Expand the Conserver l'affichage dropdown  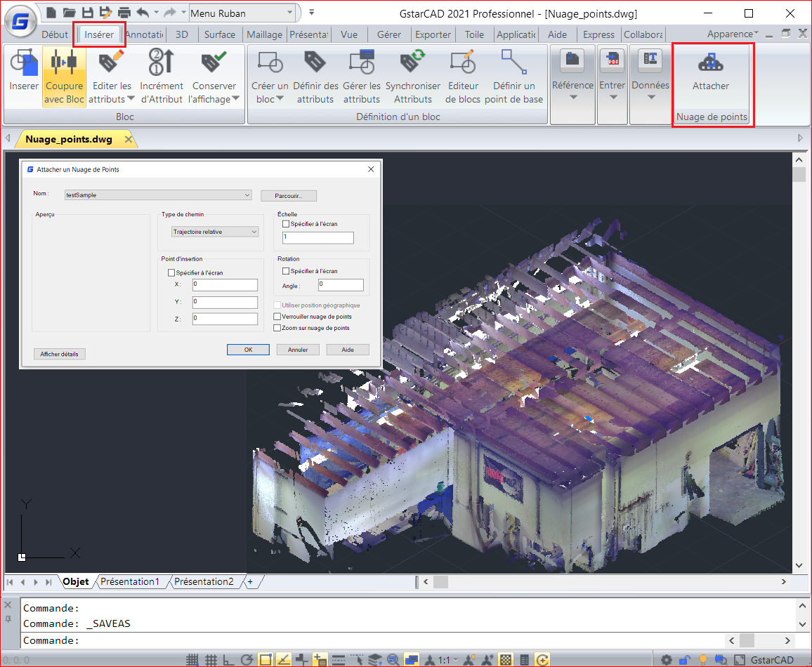point(235,99)
